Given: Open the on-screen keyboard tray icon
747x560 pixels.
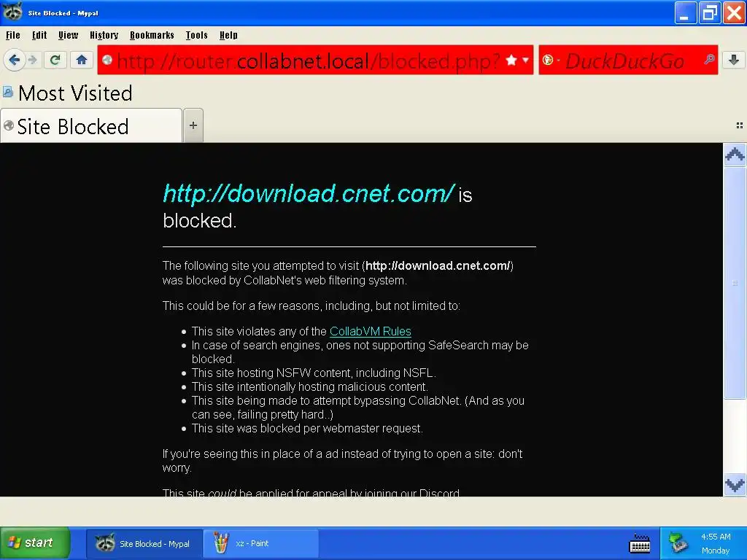Looking at the screenshot, I should [x=640, y=544].
